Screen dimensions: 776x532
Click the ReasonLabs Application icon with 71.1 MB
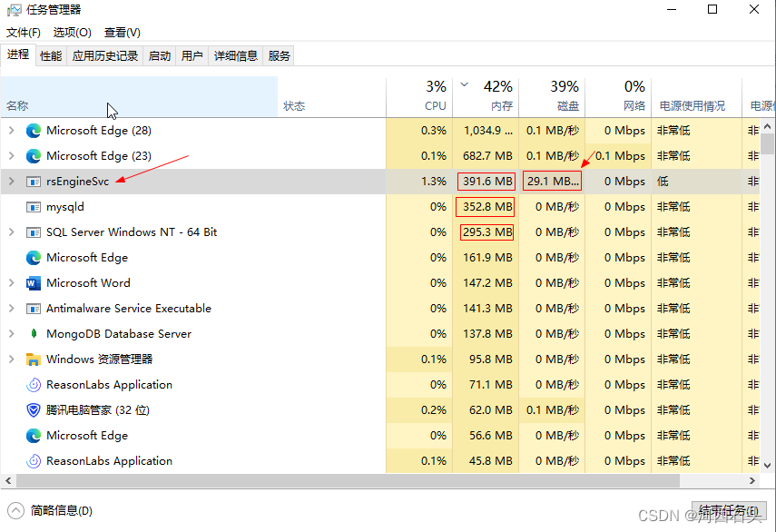click(x=34, y=385)
